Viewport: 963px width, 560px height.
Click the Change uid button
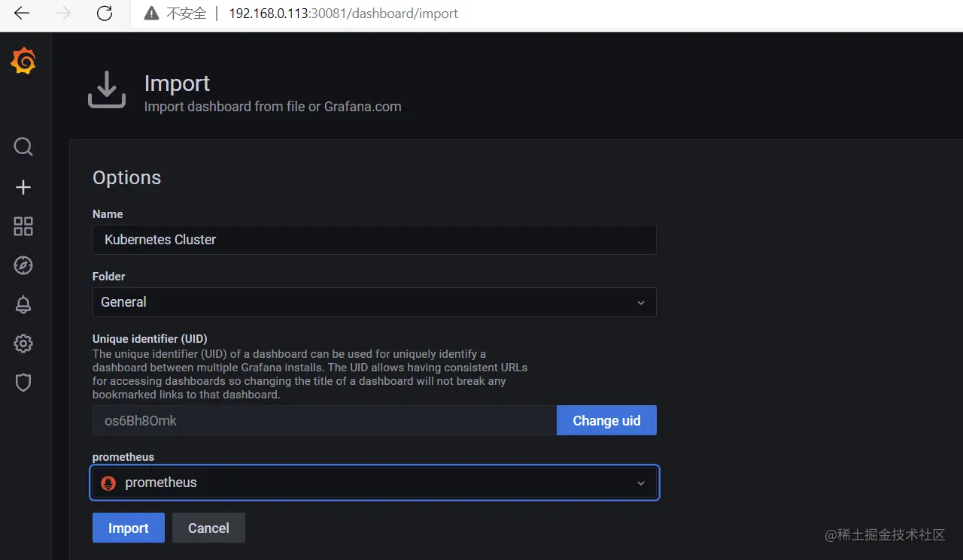606,420
